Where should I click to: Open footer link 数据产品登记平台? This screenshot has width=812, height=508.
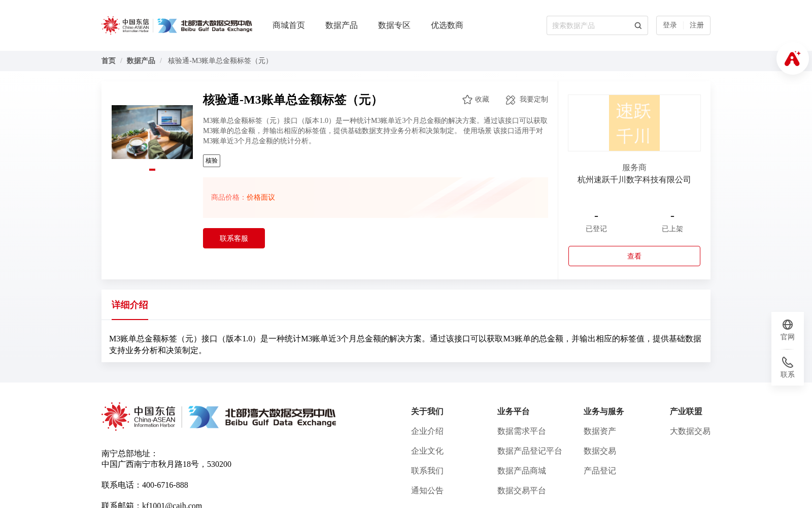[x=530, y=451]
